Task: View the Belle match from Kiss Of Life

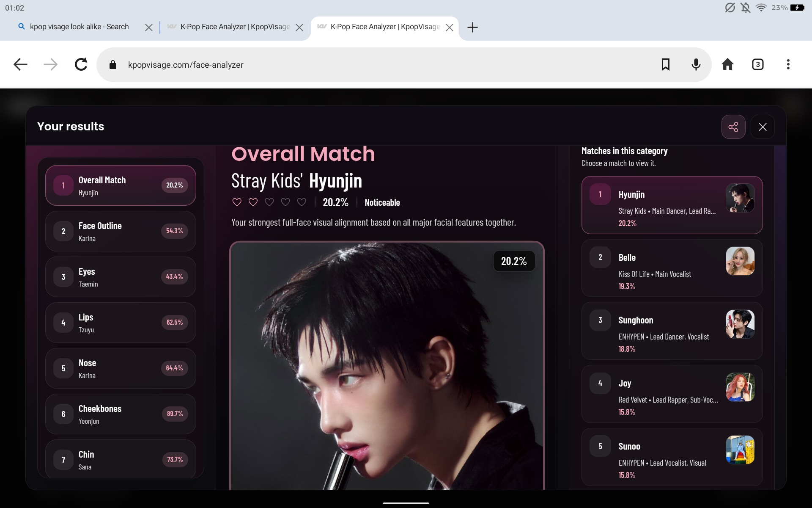Action: (672, 268)
